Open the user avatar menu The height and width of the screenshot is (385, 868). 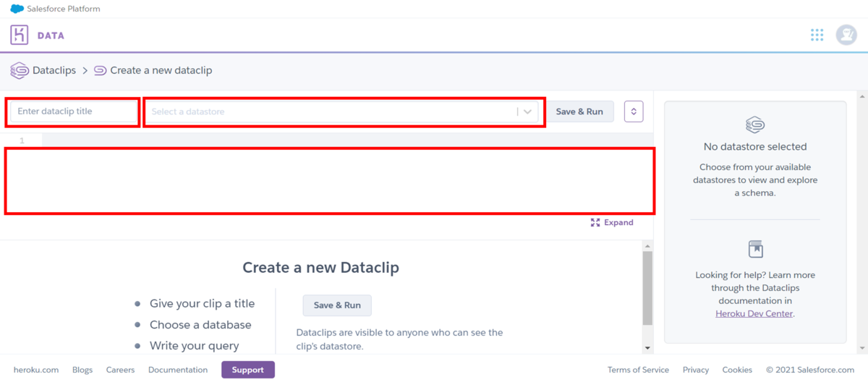click(846, 35)
